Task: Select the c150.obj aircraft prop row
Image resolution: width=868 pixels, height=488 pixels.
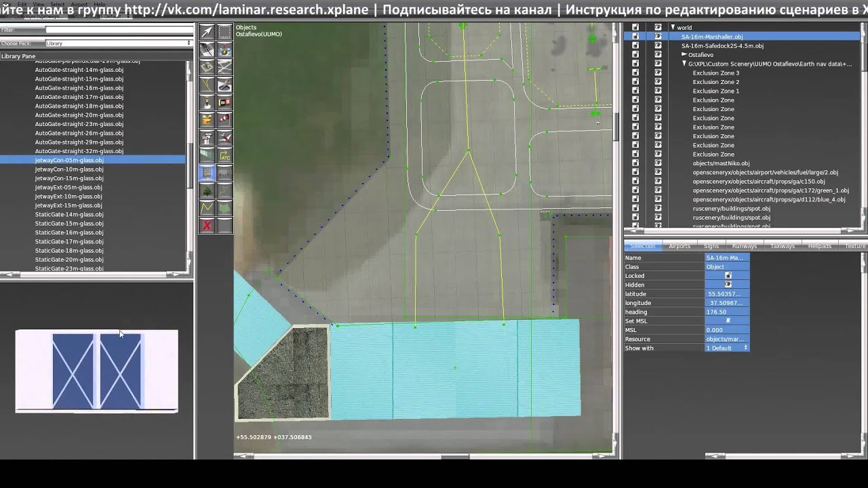Action: pyautogui.click(x=759, y=182)
